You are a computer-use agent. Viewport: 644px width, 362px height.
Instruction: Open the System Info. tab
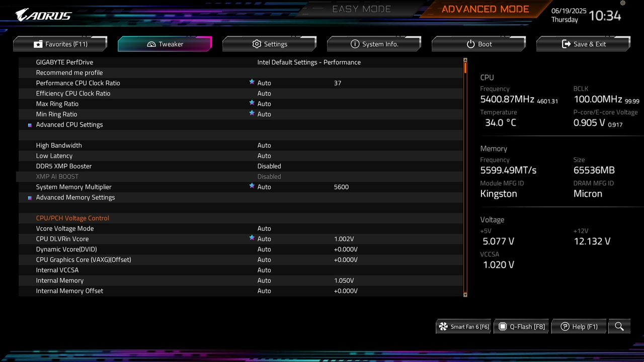(374, 44)
